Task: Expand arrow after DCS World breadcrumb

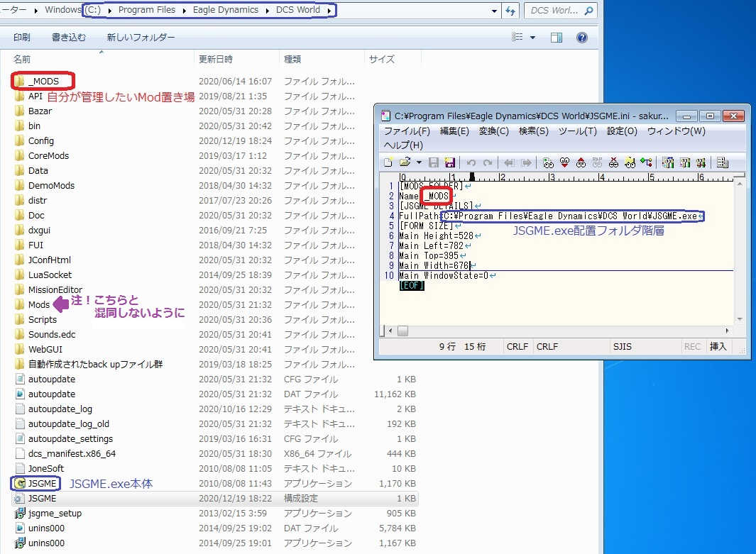Action: point(329,10)
